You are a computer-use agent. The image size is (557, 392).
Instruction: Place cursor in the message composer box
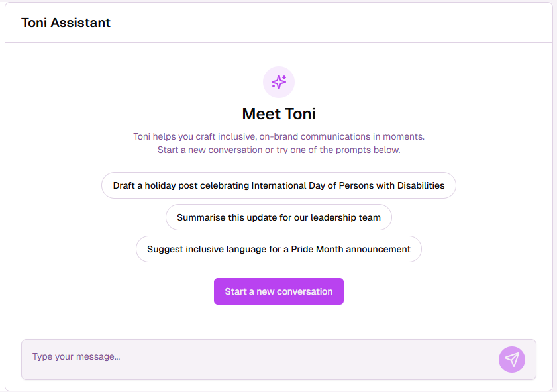pos(258,360)
